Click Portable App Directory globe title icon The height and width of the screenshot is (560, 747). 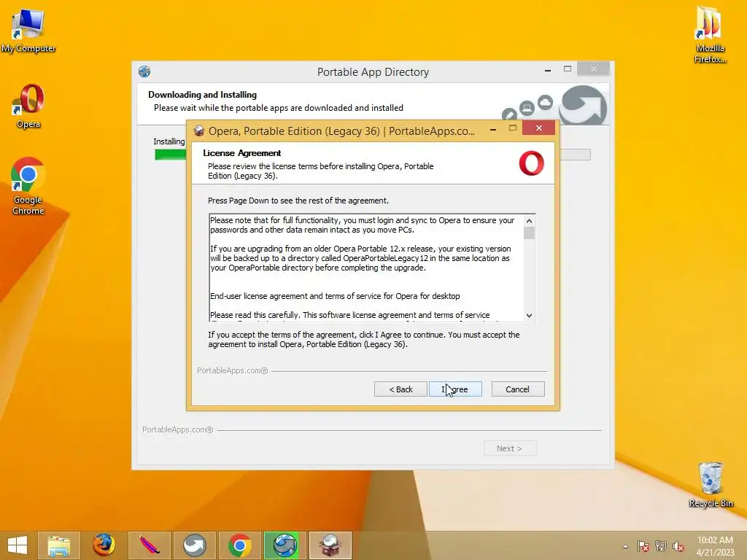tap(144, 72)
